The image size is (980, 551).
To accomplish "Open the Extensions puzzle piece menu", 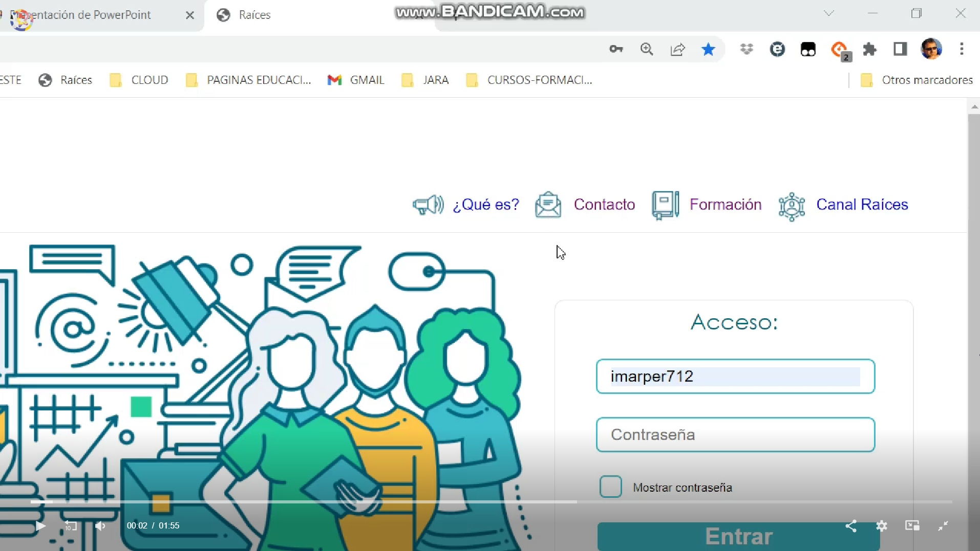I will click(x=869, y=49).
